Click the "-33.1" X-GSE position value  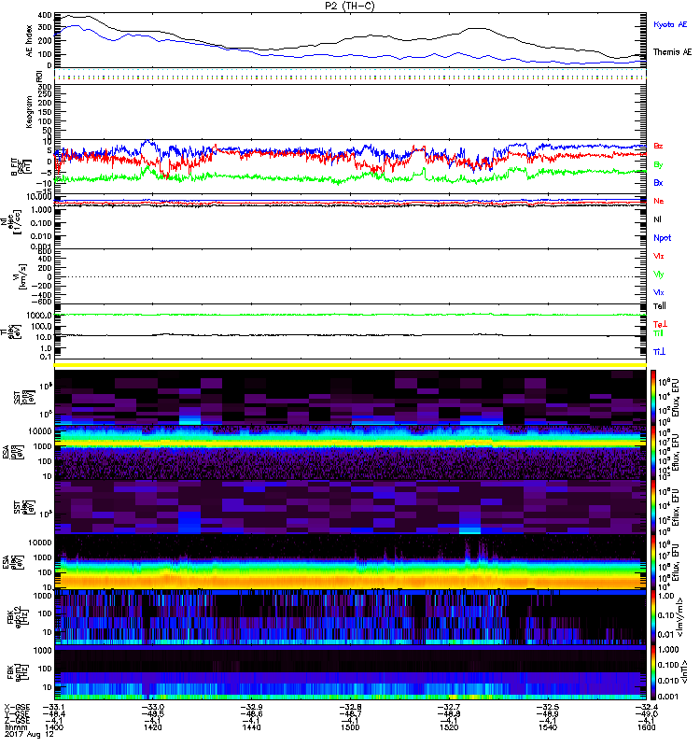[x=54, y=708]
